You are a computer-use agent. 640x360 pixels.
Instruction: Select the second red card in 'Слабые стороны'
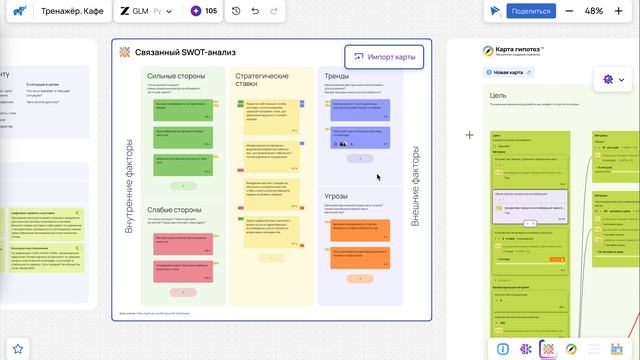coord(183,271)
